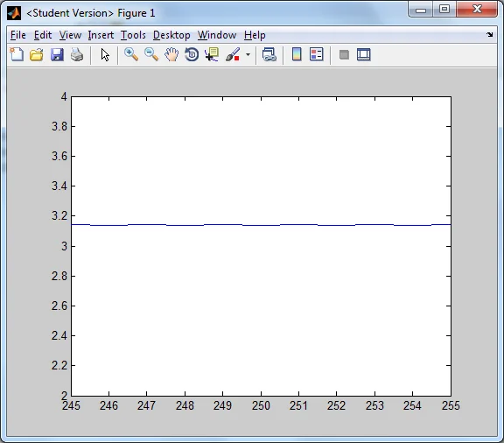Open a file with the folder icon
The height and width of the screenshot is (443, 504).
37,54
